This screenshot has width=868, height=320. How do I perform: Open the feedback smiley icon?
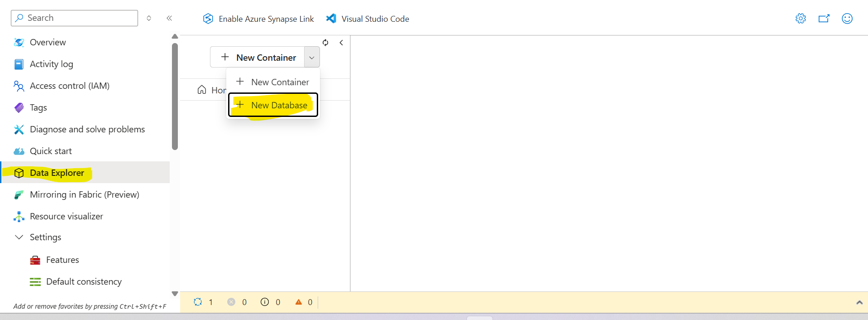(847, 19)
